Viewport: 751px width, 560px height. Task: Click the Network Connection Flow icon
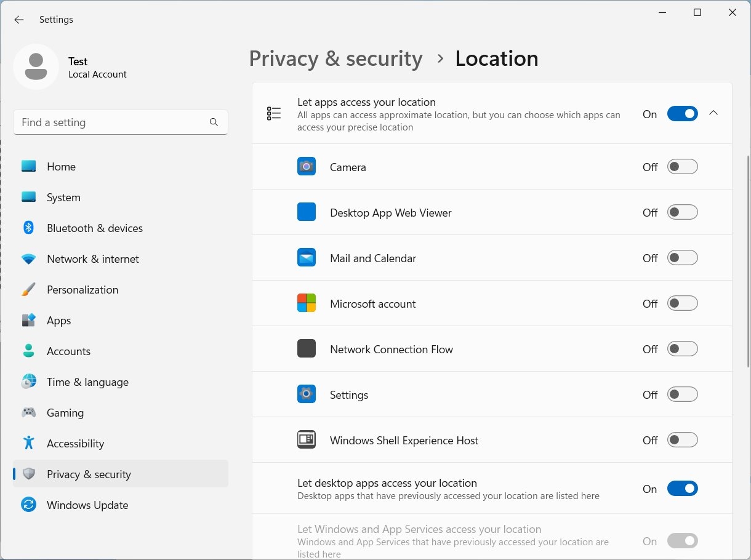pos(307,349)
